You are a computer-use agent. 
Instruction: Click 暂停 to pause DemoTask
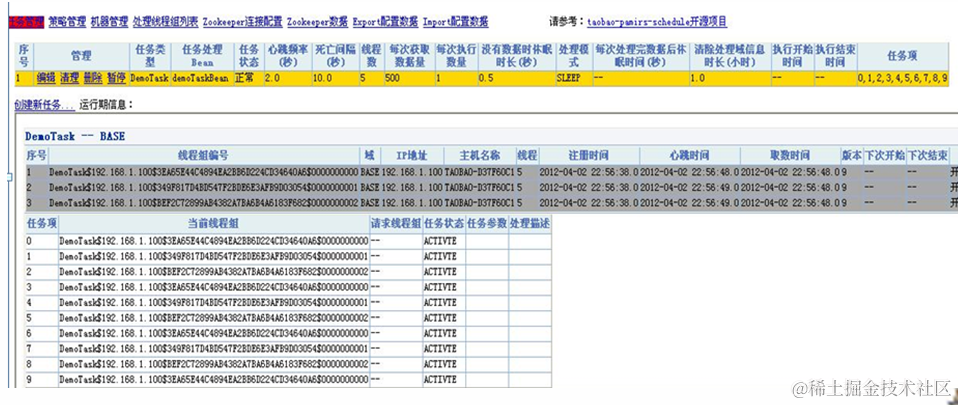pyautogui.click(x=116, y=78)
